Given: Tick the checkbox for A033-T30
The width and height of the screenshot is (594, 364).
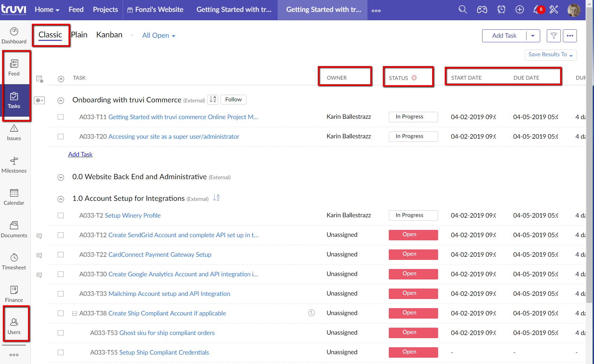Looking at the screenshot, I should click(61, 274).
